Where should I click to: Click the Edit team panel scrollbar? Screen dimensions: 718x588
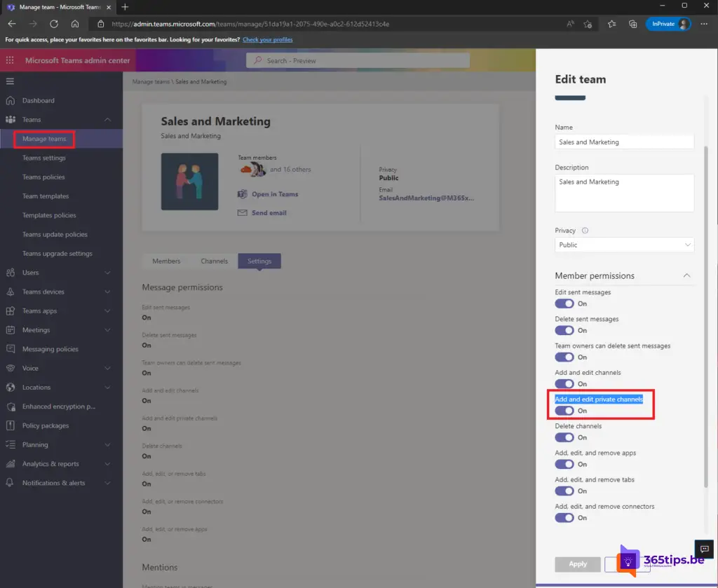tap(705, 316)
